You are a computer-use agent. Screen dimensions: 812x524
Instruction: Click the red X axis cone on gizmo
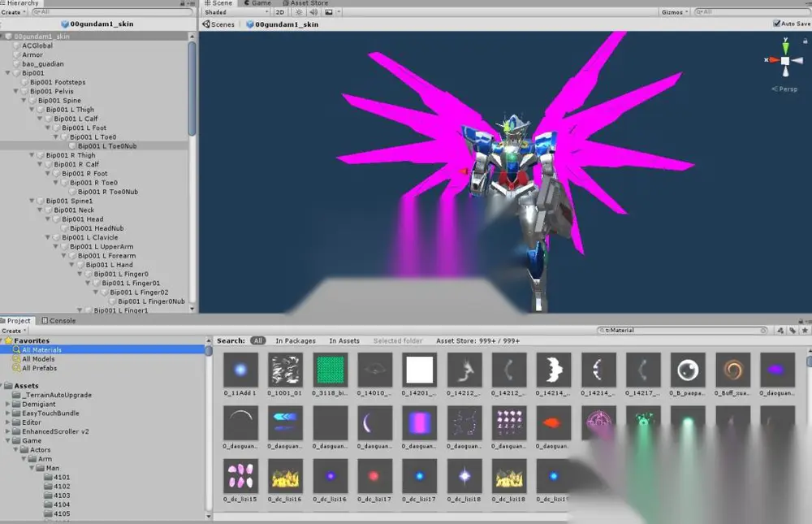[x=774, y=60]
